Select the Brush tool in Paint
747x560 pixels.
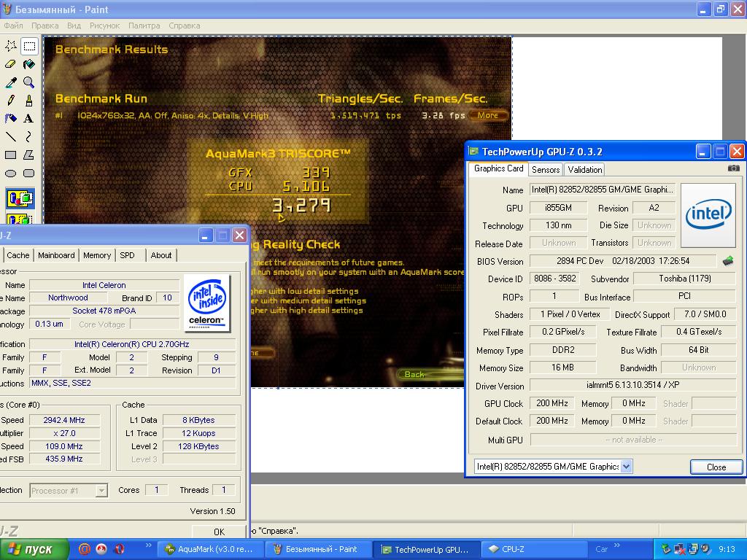29,101
